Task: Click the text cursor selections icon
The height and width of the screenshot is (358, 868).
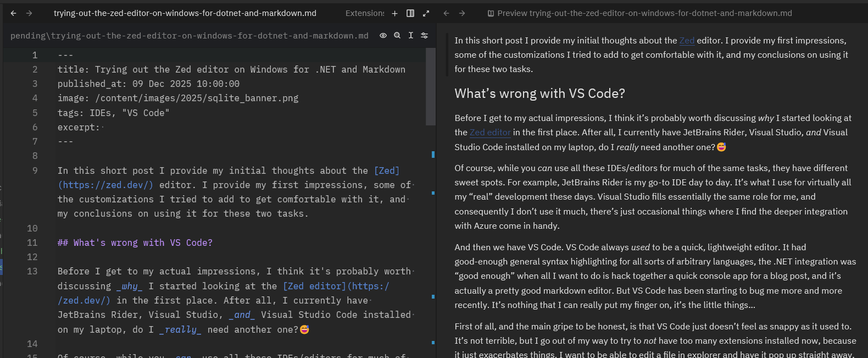Action: (411, 36)
